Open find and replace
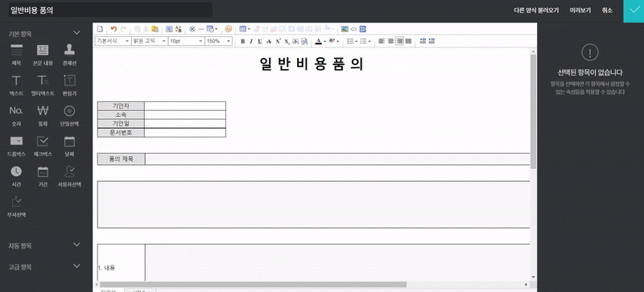644x292 pixels. point(178,29)
